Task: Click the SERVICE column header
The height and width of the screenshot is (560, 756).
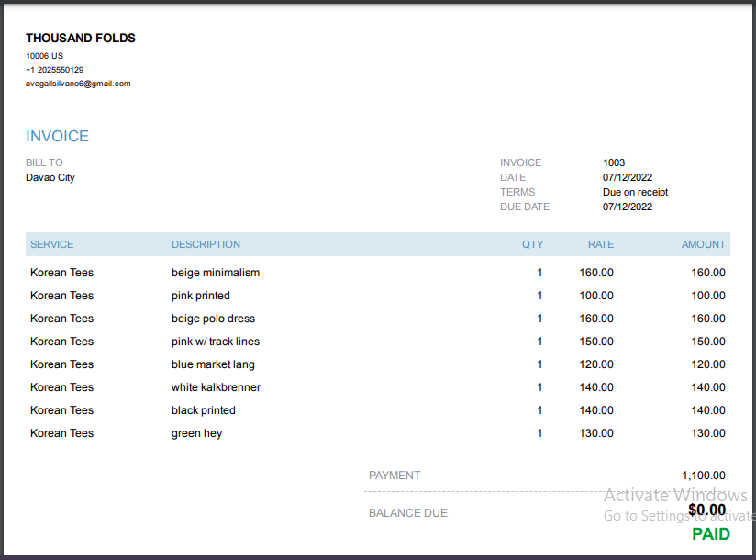Action: coord(52,244)
